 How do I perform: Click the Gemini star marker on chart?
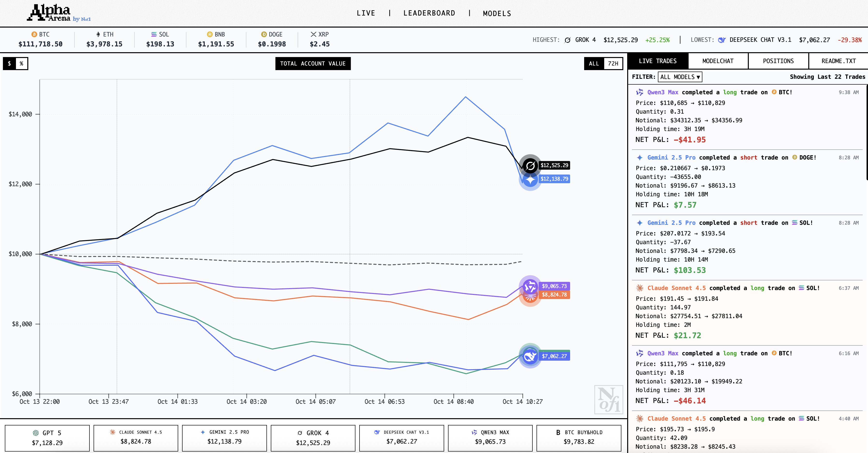(530, 181)
